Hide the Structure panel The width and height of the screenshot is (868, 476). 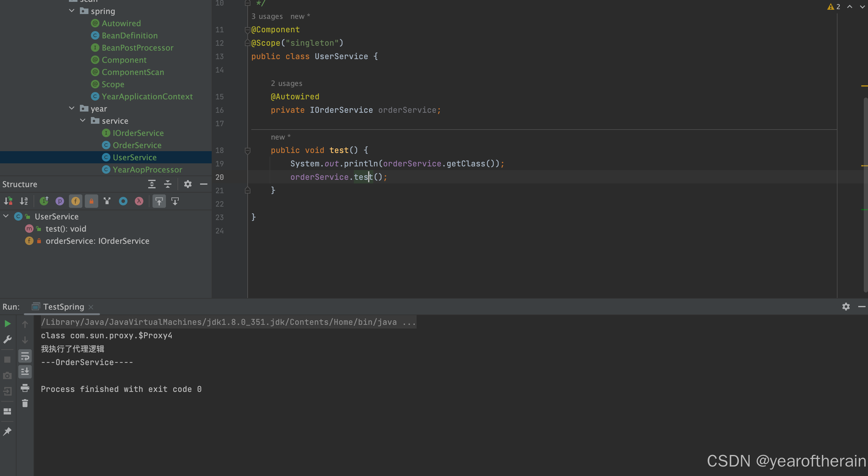[203, 184]
